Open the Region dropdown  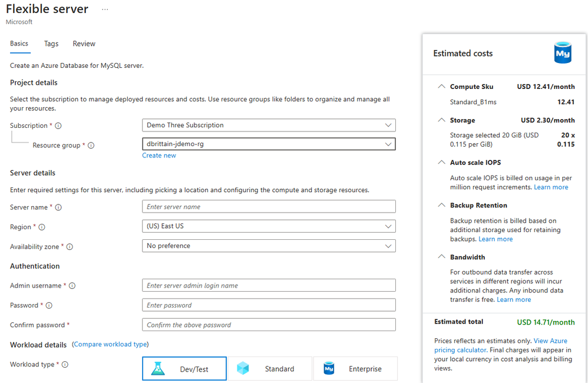[x=269, y=226]
